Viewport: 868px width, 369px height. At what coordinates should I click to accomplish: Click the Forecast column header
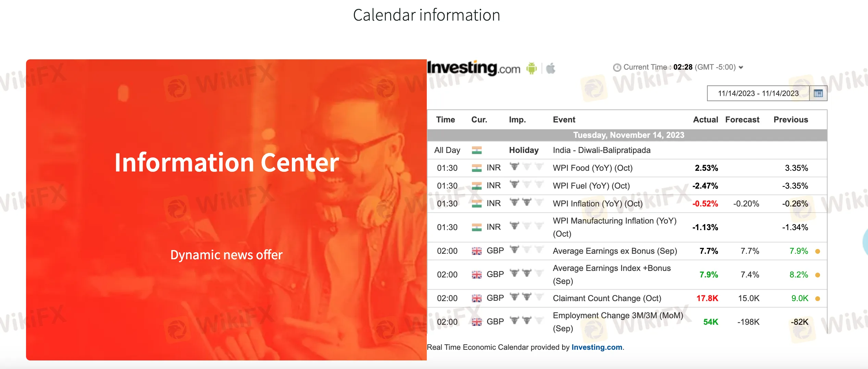[742, 120]
